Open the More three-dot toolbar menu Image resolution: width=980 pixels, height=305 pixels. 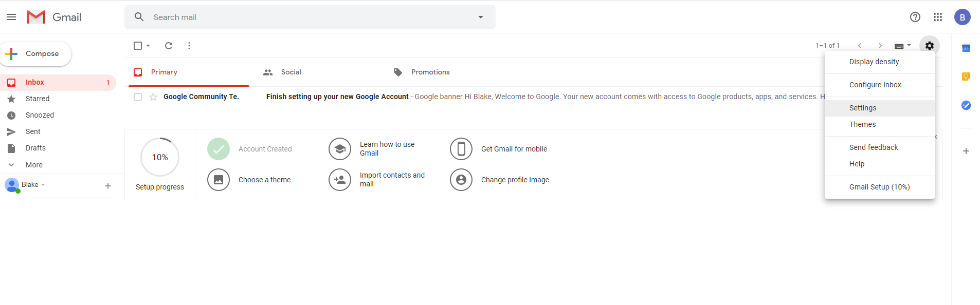point(189,46)
